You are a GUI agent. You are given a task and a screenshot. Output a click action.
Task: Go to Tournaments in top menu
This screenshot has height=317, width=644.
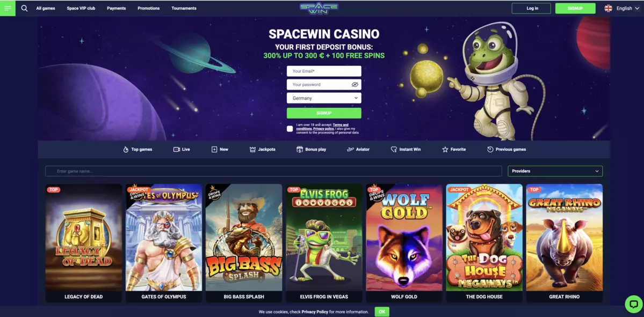184,8
